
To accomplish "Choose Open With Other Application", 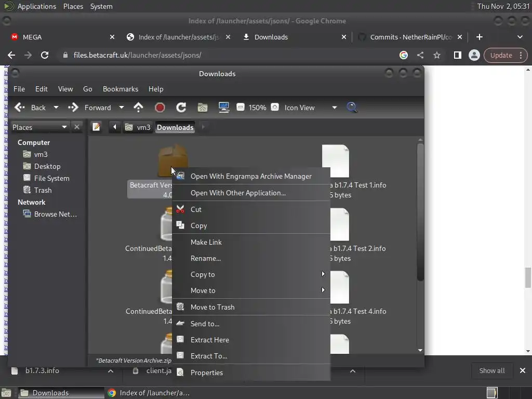I will 251,193.
